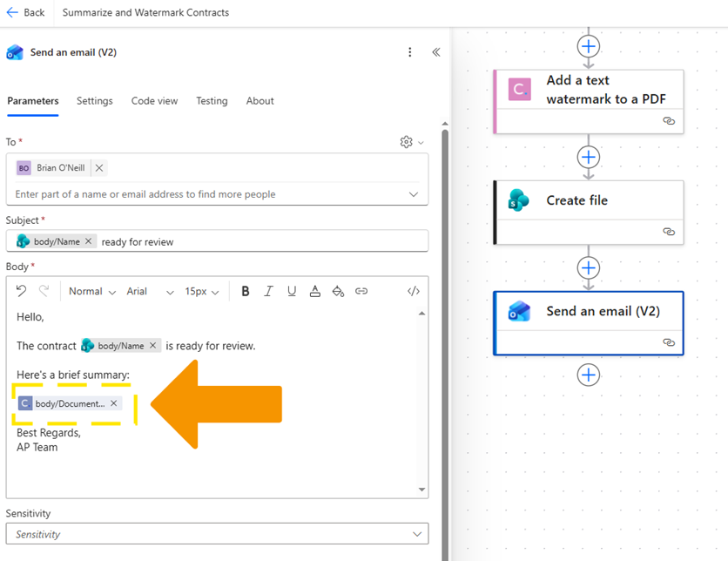This screenshot has height=561, width=728.
Task: Toggle underline formatting
Action: point(292,291)
